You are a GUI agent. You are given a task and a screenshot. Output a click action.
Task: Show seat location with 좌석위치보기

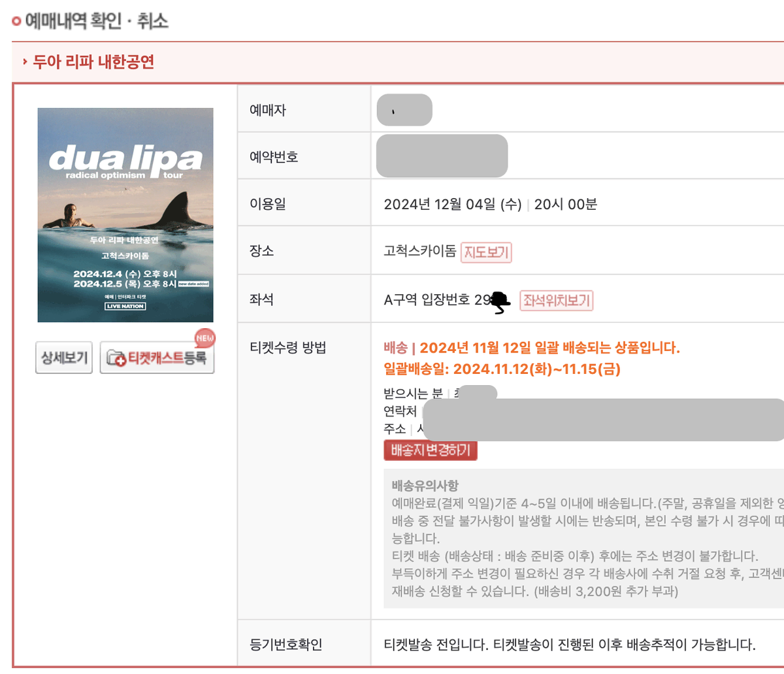[557, 301]
